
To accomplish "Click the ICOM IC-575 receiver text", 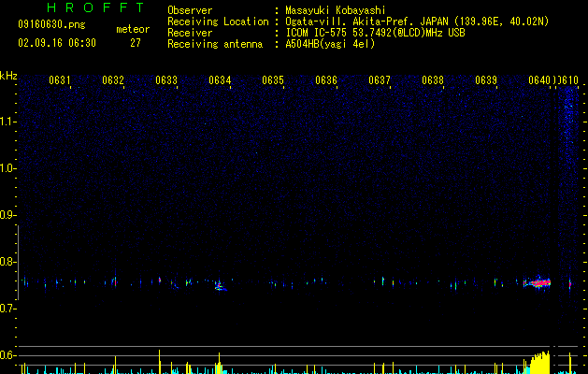I will (x=375, y=33).
